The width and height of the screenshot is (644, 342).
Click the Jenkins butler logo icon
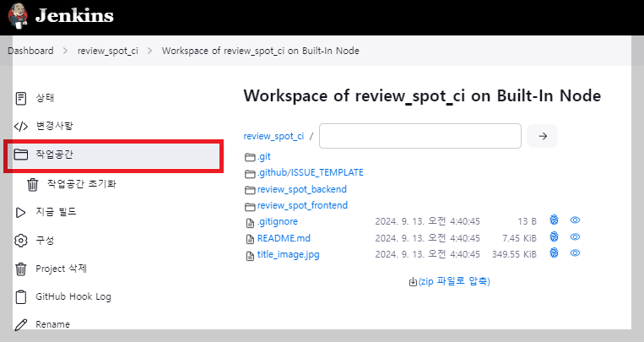point(18,15)
